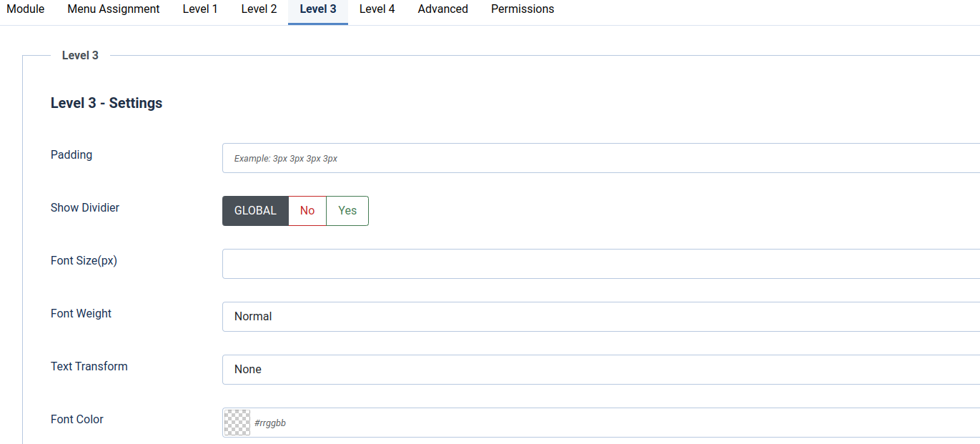Click the Level 3 fieldset legend
Image resolution: width=980 pixels, height=444 pixels.
pyautogui.click(x=80, y=55)
